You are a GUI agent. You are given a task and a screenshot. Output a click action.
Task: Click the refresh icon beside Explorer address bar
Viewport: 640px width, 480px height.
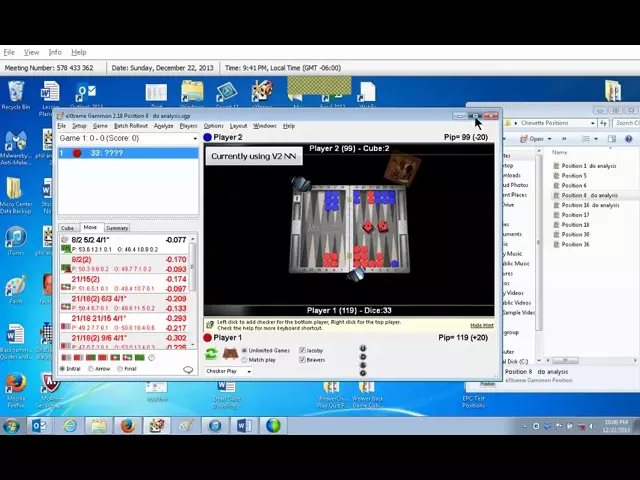coord(603,123)
